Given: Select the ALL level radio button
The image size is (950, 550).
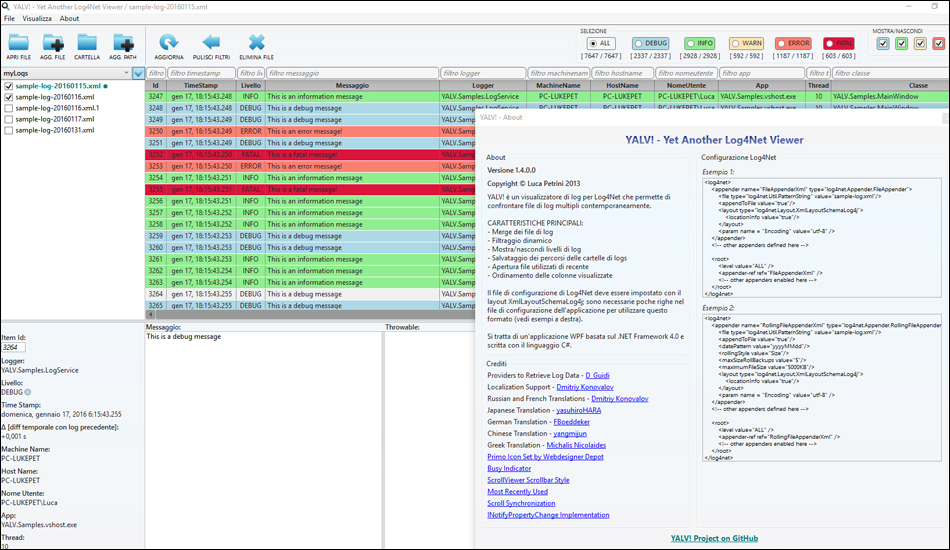Looking at the screenshot, I should 601,44.
